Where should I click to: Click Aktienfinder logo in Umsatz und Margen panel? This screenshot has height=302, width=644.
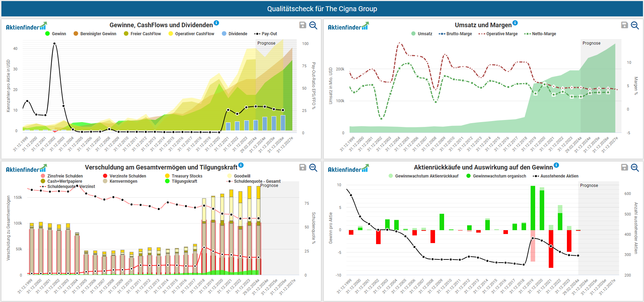coord(348,27)
